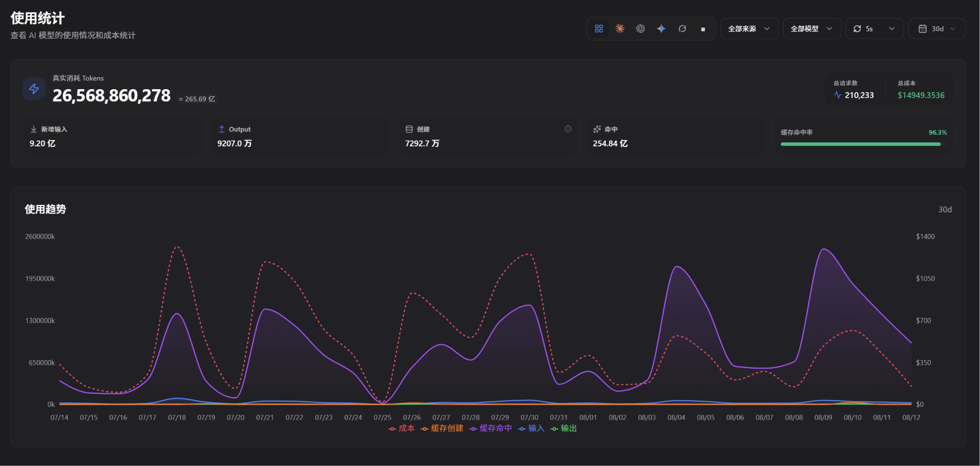This screenshot has width=980, height=466.
Task: Filter by the Claude starburst icon
Action: pyautogui.click(x=619, y=28)
